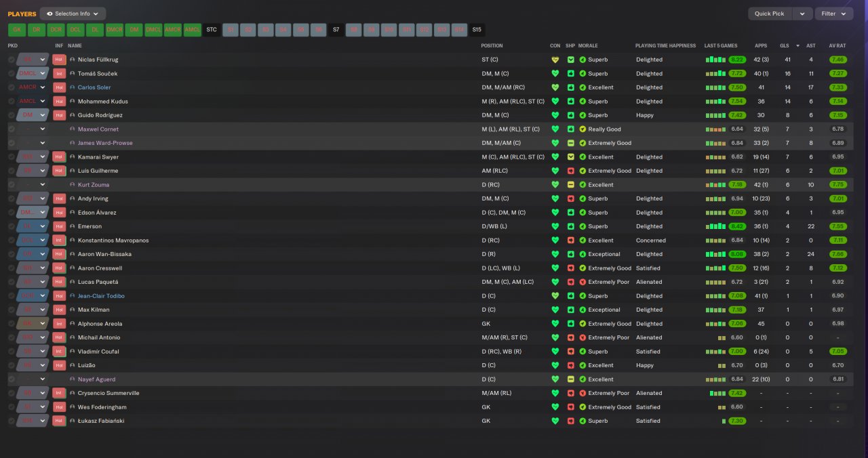Viewport: 868px width, 458px height.
Task: Sort by AV RAT column header
Action: tap(837, 46)
